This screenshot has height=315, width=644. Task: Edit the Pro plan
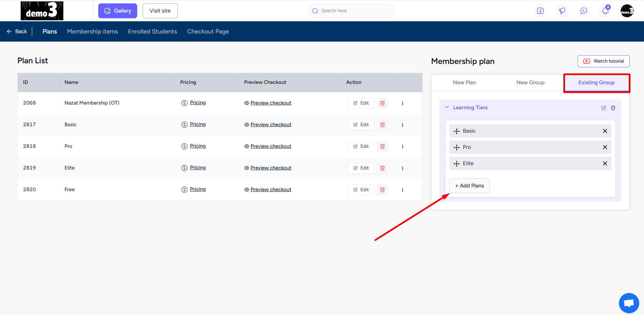click(361, 147)
